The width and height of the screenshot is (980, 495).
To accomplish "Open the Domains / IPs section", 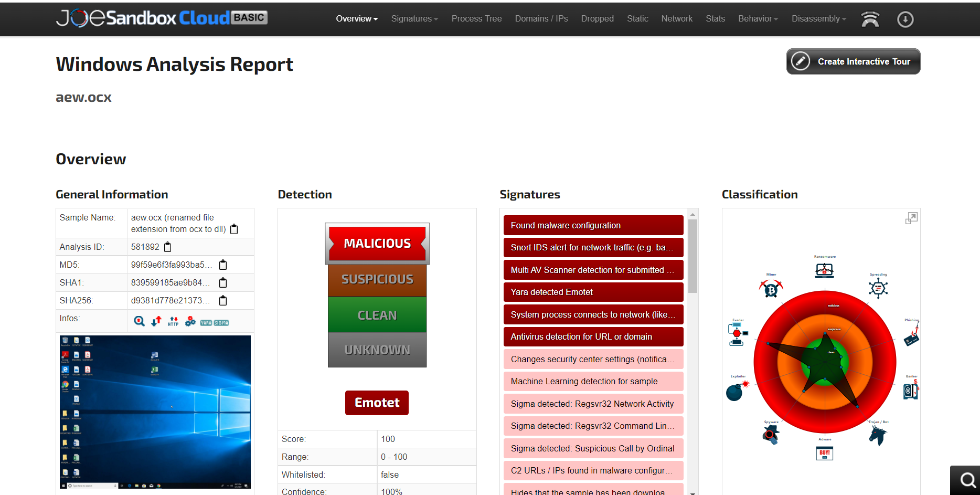I will click(x=541, y=19).
